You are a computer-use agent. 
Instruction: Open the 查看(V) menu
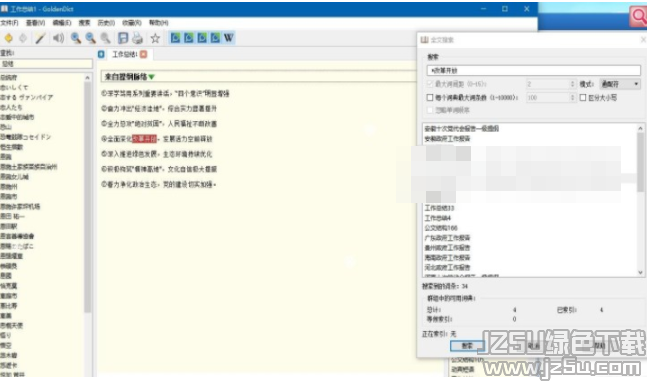tap(35, 23)
